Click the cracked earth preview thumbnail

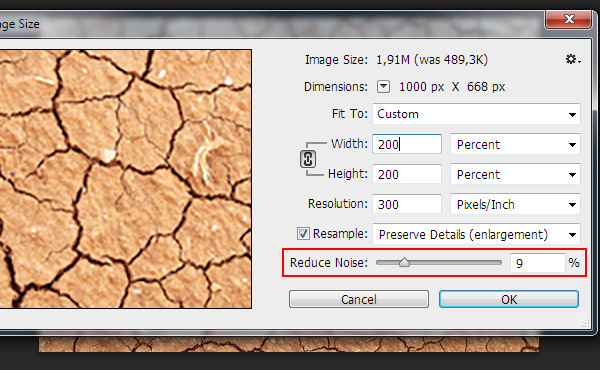pyautogui.click(x=126, y=179)
